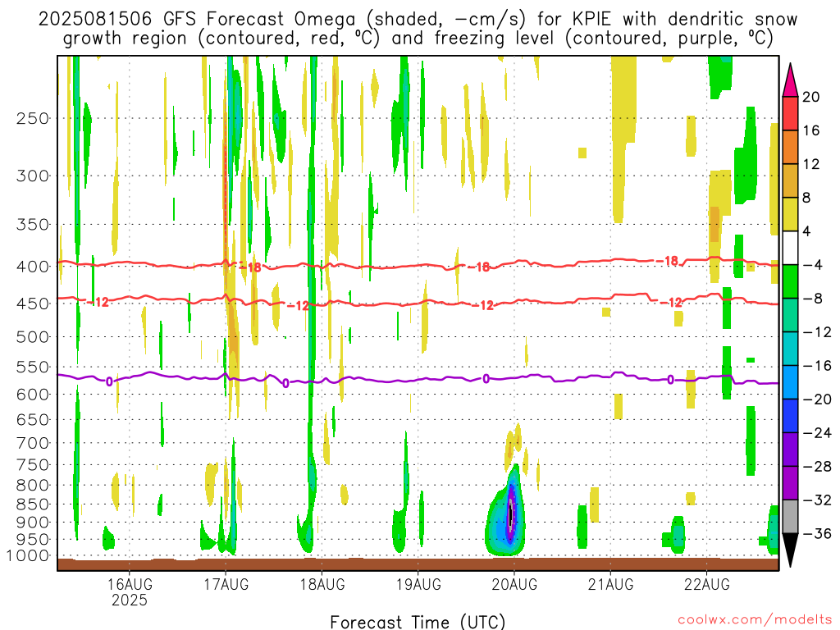Click the title line mentioning KPIE
This screenshot has height=630, width=840.
tap(418, 20)
